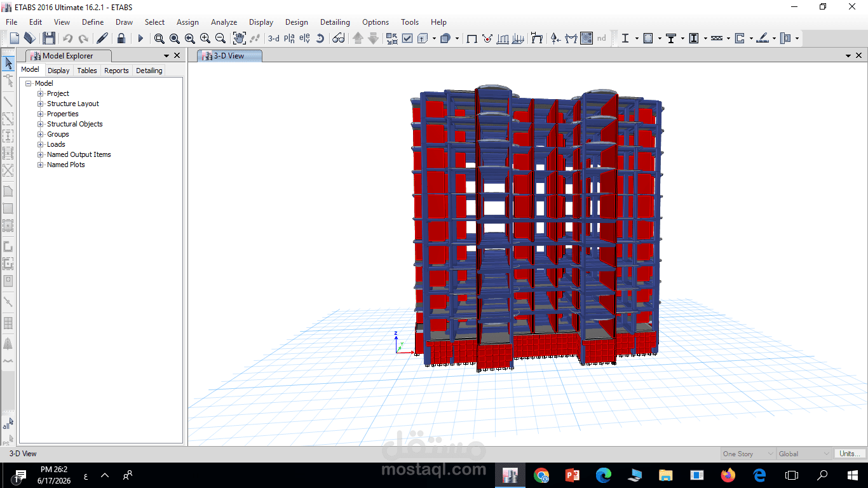Screen dimensions: 868x488
Task: Switch to Elevation view icon
Action: (304, 39)
